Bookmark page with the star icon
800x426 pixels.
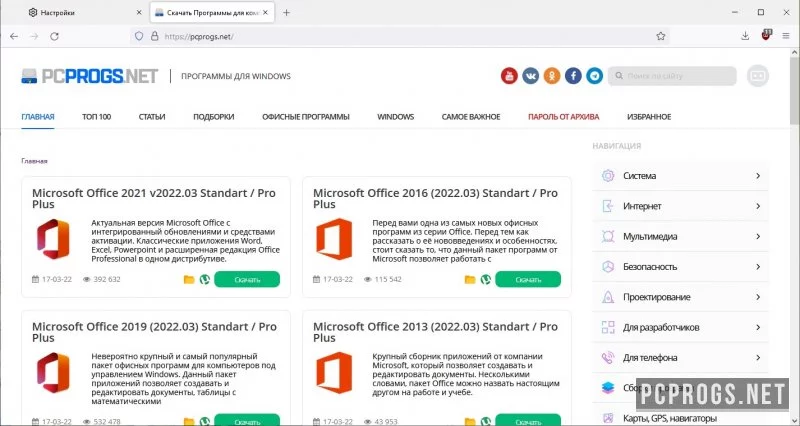click(661, 36)
